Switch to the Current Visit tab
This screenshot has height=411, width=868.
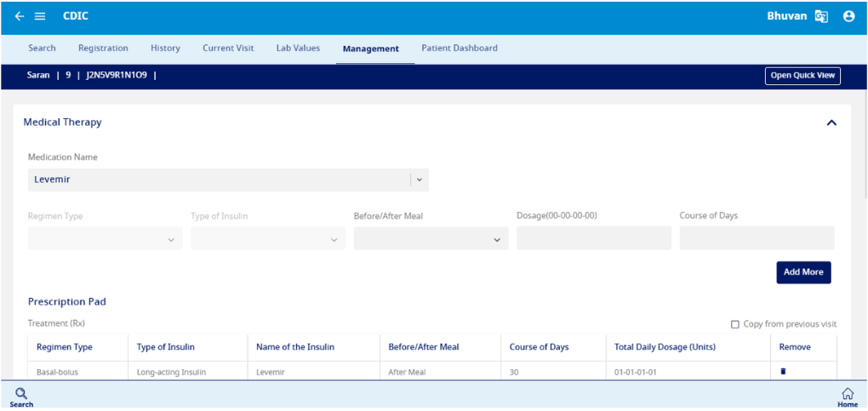pos(228,49)
